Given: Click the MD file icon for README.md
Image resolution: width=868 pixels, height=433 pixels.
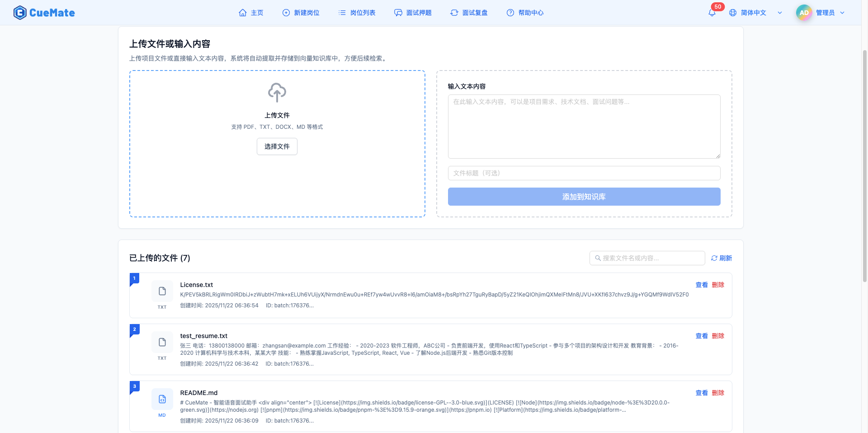Looking at the screenshot, I should point(162,400).
